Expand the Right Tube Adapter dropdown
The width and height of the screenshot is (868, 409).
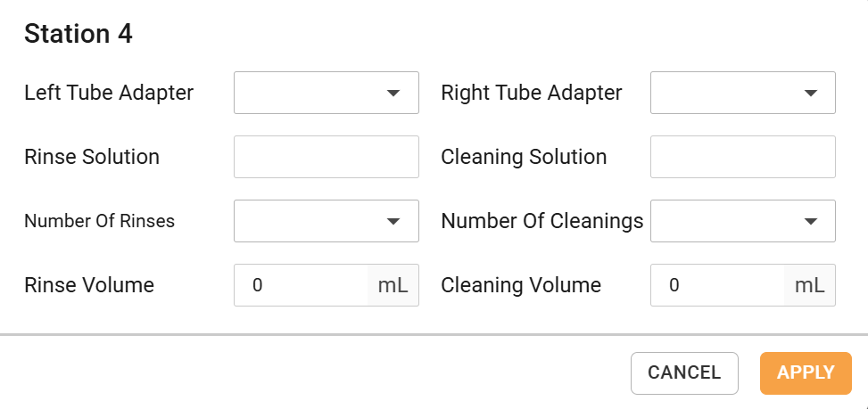pos(742,93)
